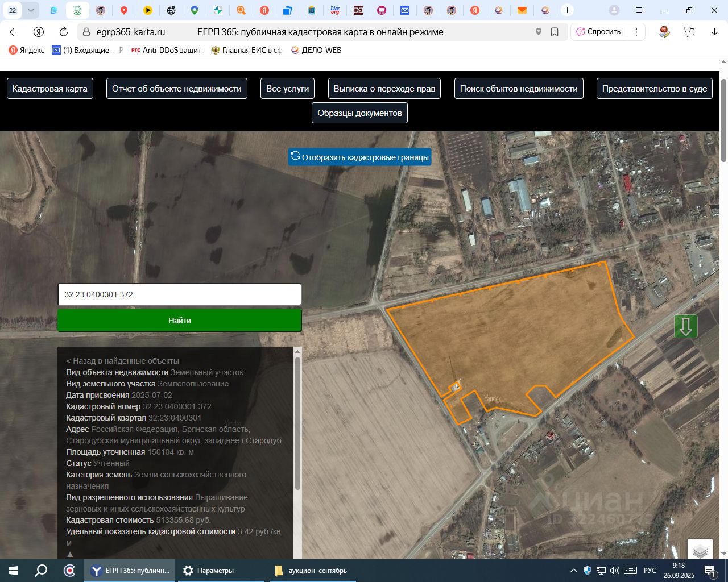
Task: Open the browser profile avatar
Action: click(614, 10)
